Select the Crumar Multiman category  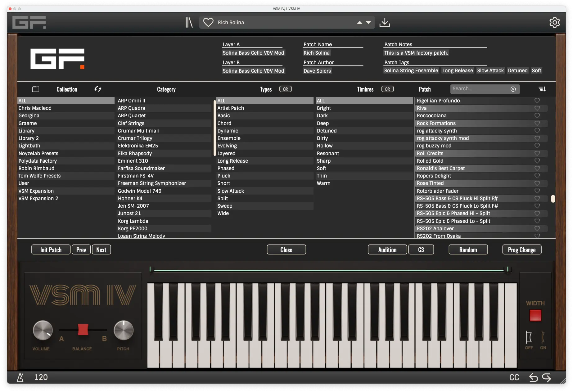(x=138, y=131)
